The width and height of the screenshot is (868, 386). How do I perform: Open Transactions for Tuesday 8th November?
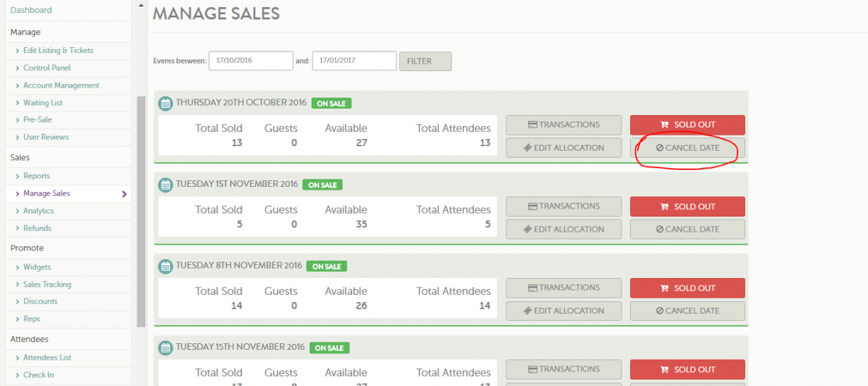[563, 288]
